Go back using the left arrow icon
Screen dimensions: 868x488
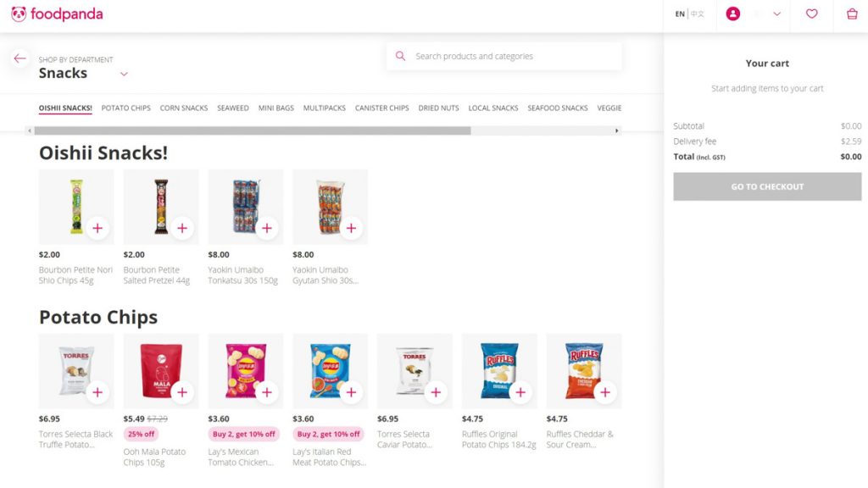[x=20, y=58]
